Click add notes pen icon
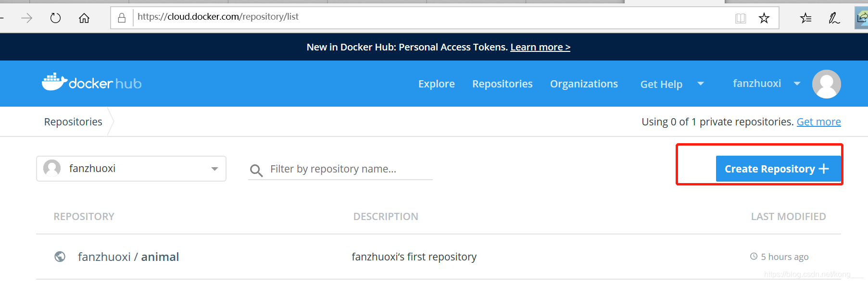The height and width of the screenshot is (283, 868). pos(834,18)
